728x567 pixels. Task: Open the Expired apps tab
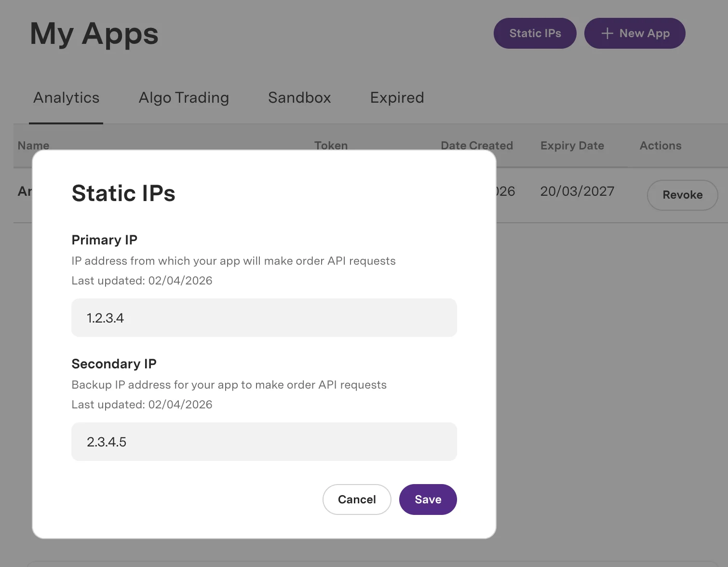click(396, 97)
